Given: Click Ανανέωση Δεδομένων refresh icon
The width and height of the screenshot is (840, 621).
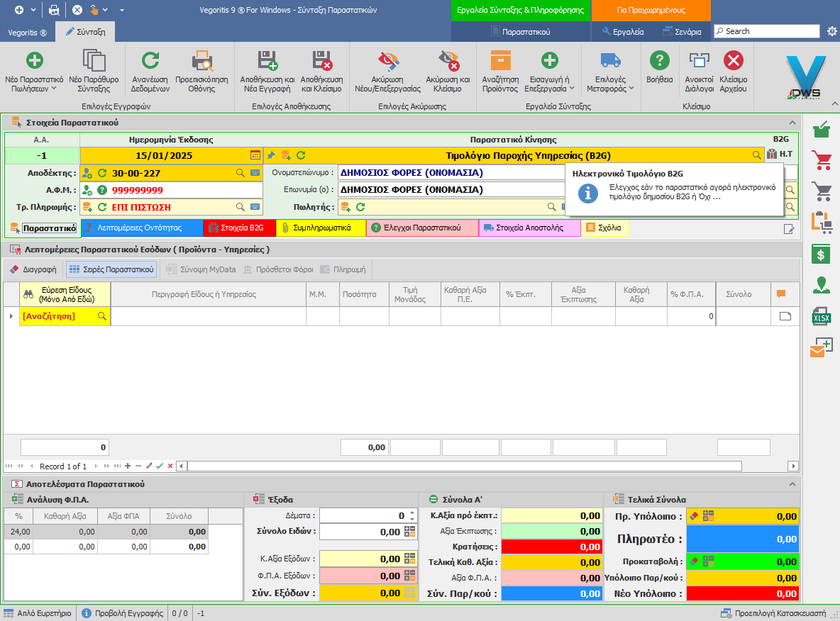Looking at the screenshot, I should (150, 62).
